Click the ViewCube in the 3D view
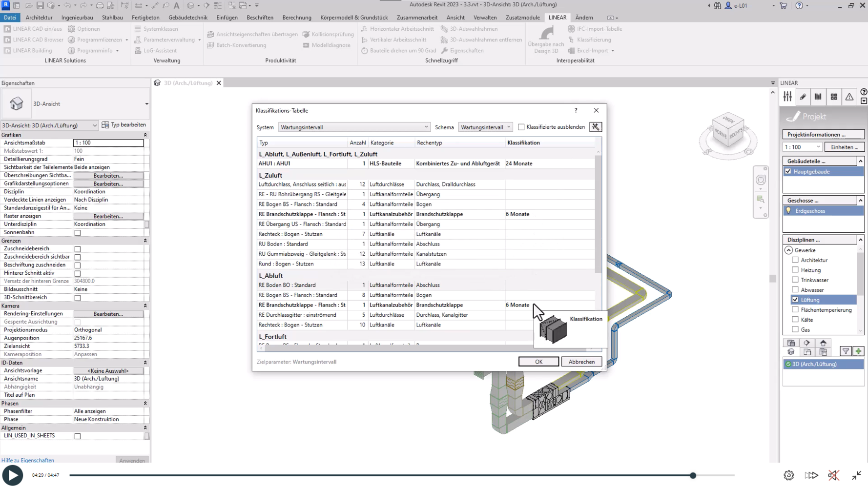The image size is (868, 488). 728,130
